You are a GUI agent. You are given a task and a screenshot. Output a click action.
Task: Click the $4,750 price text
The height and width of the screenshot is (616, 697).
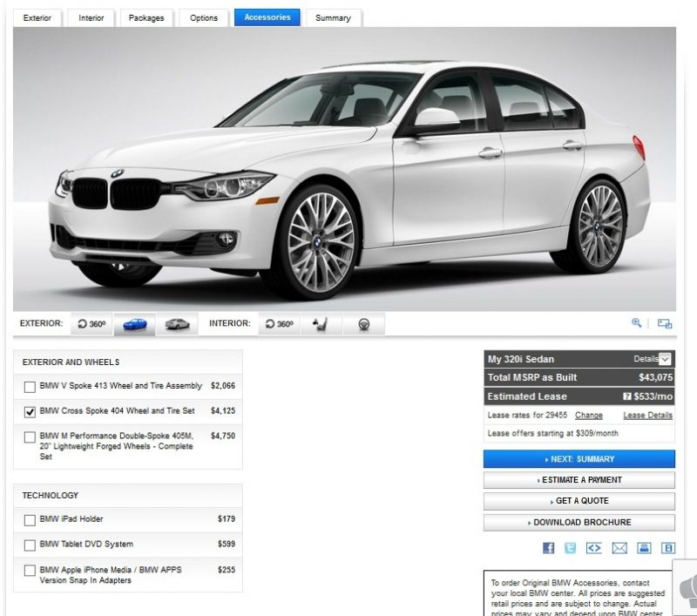(223, 436)
